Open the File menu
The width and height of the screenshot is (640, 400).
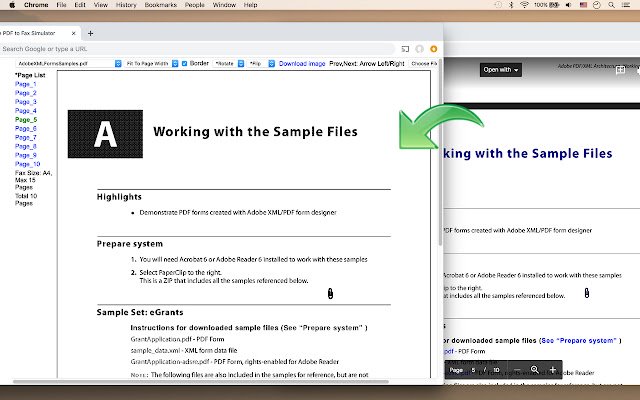coord(61,5)
